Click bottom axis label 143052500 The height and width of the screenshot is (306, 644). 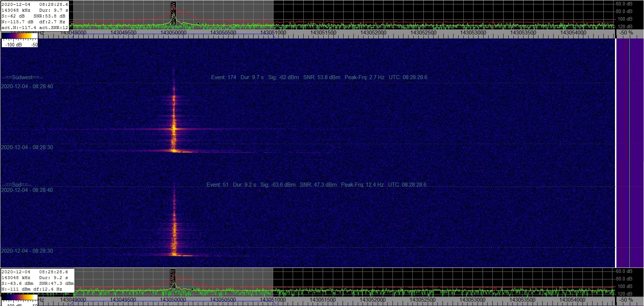[x=422, y=300]
